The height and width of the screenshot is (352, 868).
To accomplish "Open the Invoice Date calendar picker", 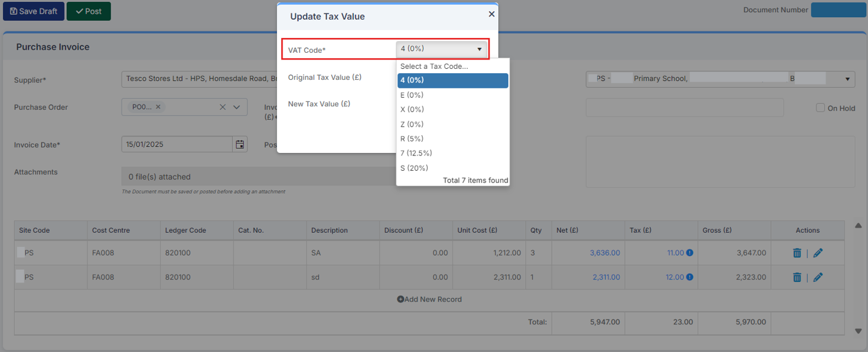I will pos(240,144).
